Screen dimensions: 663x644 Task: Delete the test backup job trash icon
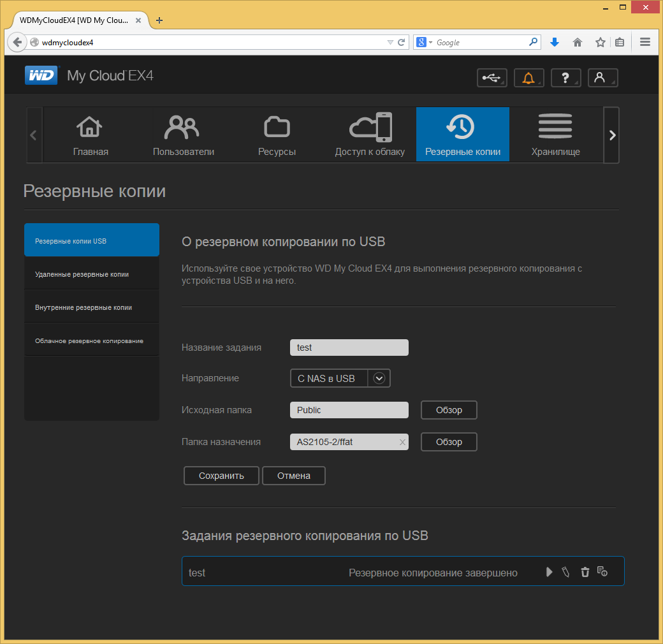point(585,572)
